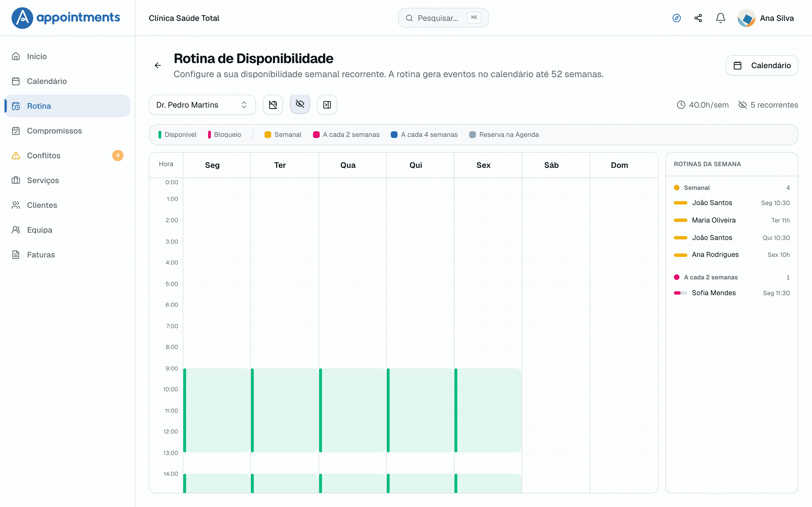Select Sofia Mendes routine entry

coord(731,293)
